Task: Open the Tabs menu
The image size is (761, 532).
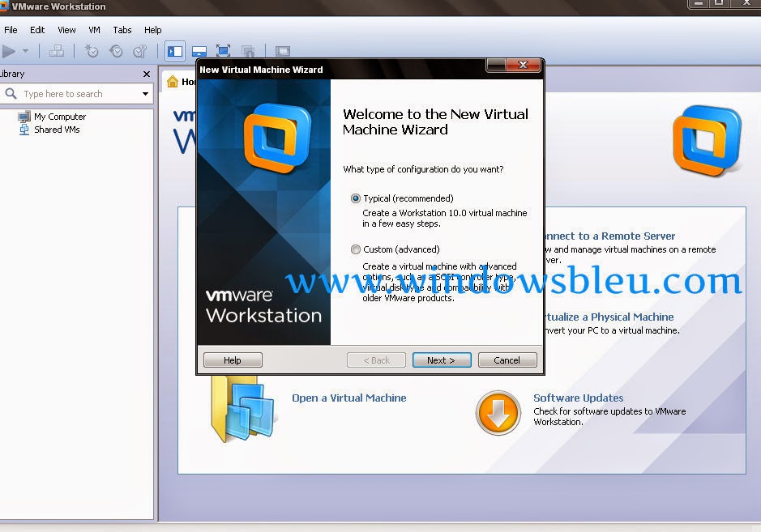Action: 122,30
